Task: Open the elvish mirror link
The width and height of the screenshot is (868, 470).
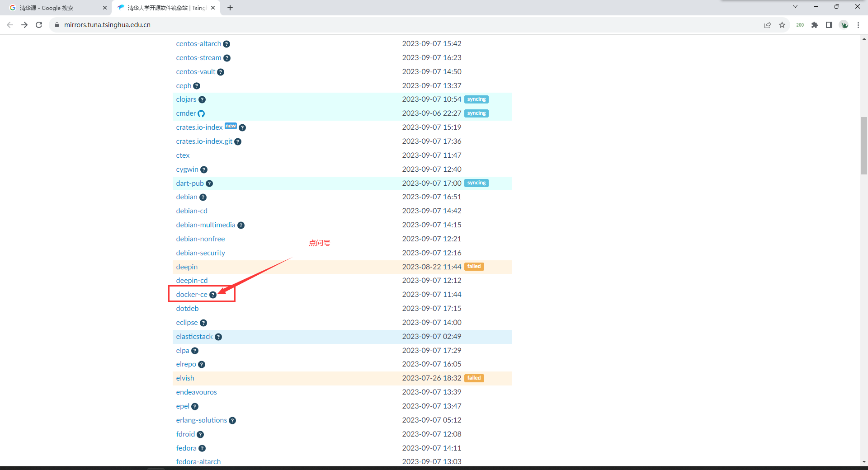Action: 185,378
